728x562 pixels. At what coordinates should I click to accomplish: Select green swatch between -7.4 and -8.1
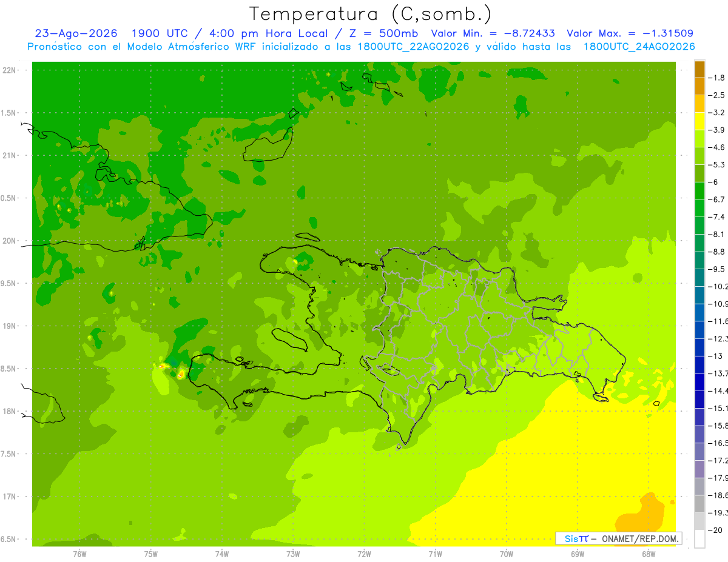pos(699,226)
